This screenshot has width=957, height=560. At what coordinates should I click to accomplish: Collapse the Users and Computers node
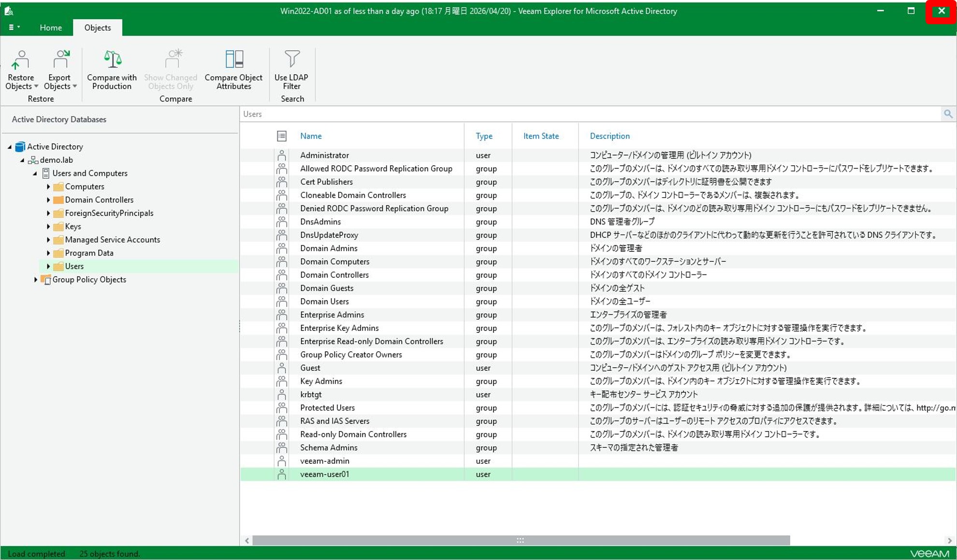[x=35, y=173]
